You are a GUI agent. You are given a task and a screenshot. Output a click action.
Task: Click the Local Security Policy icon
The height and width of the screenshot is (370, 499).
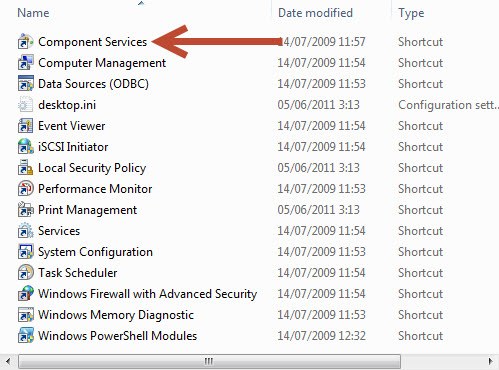click(25, 168)
